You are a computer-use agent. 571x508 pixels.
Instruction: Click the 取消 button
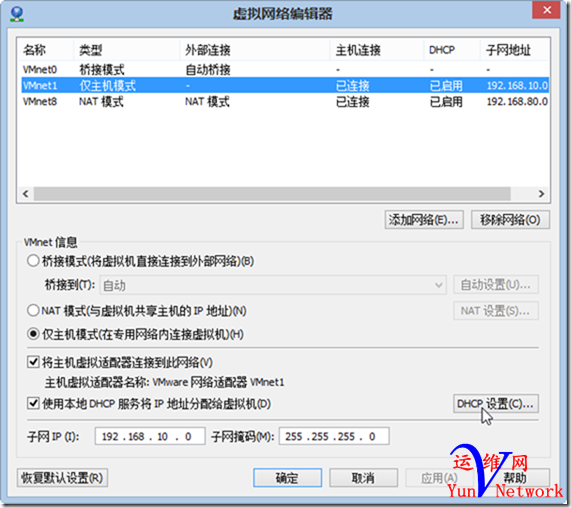[363, 478]
